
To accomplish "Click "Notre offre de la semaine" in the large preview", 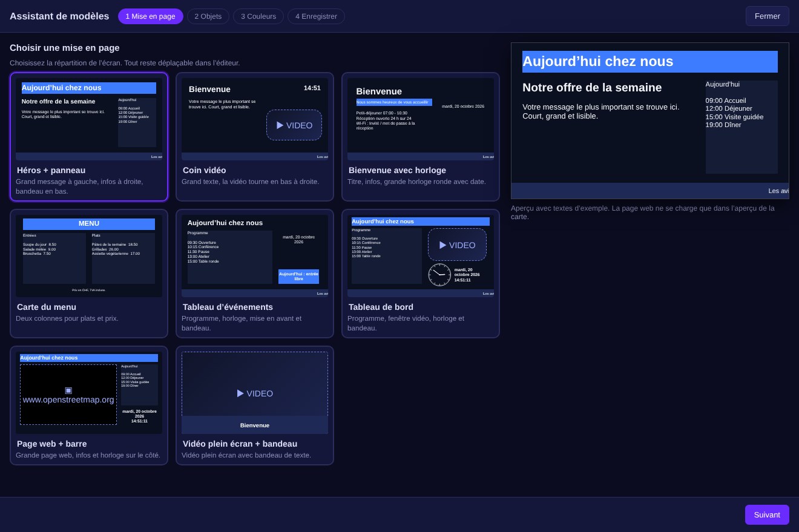I will click(592, 88).
